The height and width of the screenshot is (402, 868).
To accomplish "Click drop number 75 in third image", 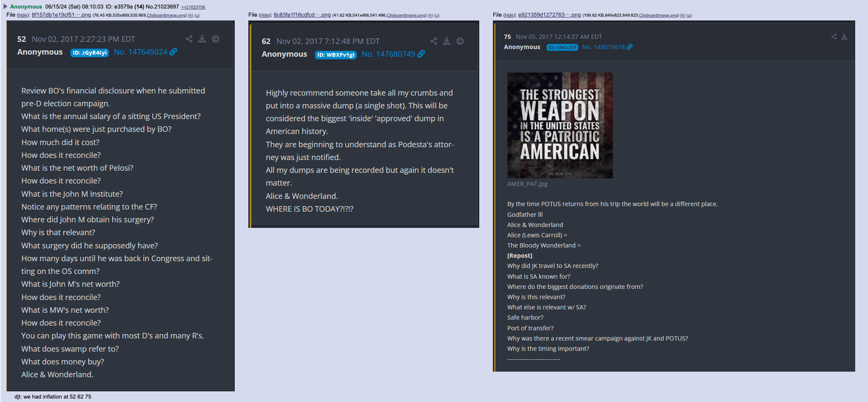I will coord(507,37).
